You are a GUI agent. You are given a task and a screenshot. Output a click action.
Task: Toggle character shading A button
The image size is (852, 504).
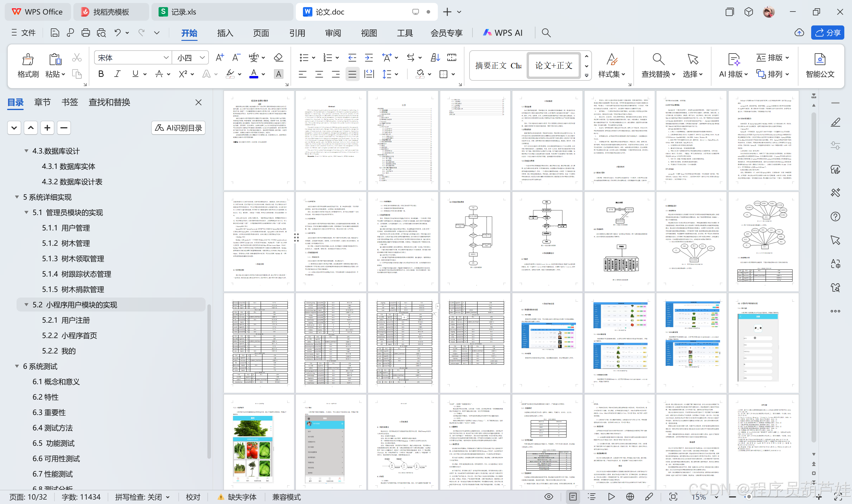click(x=278, y=74)
